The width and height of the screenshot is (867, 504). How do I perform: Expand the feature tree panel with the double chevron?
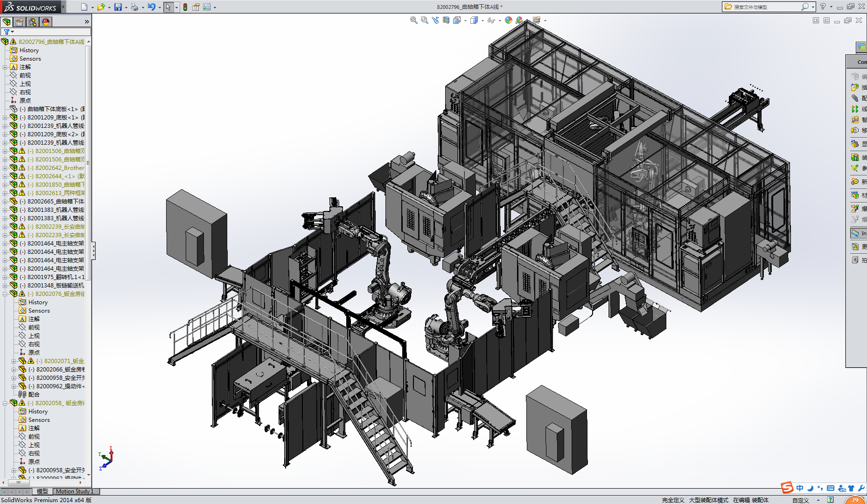tap(87, 22)
